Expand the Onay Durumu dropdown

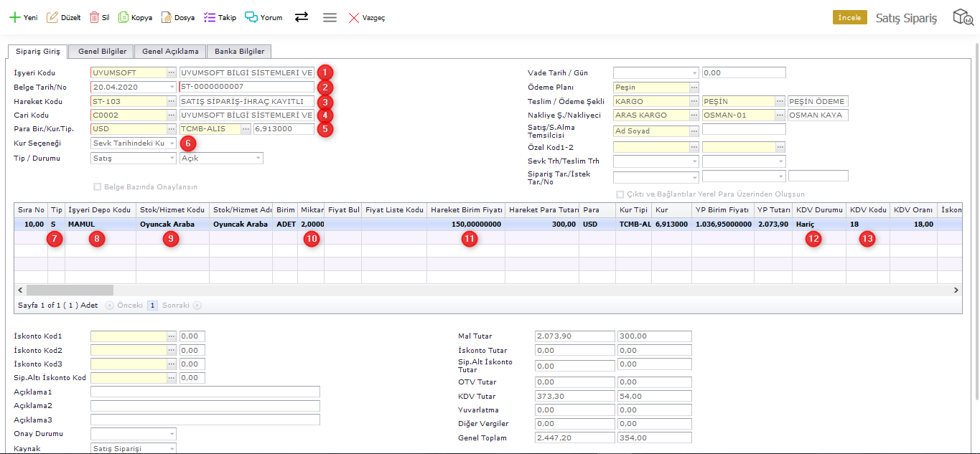click(172, 434)
